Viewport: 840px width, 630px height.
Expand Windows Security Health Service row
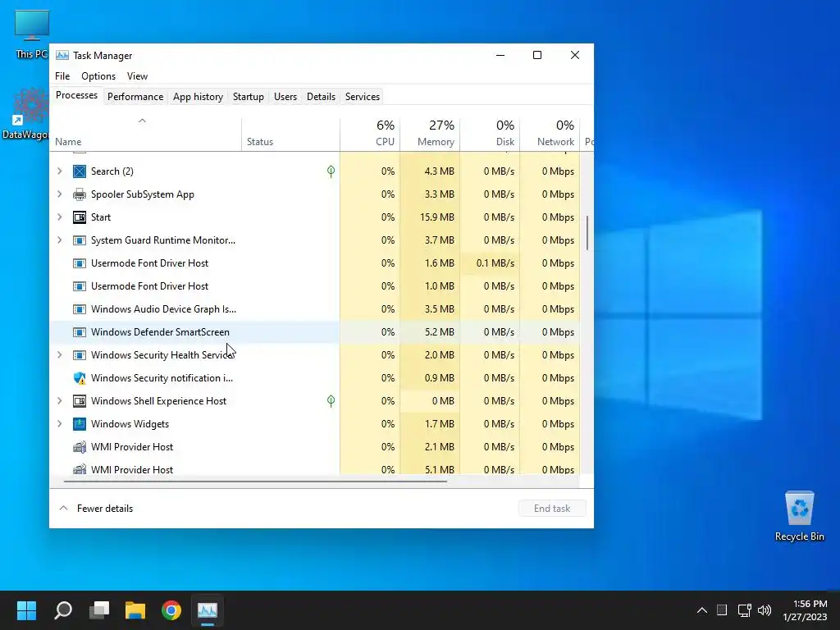pyautogui.click(x=59, y=355)
